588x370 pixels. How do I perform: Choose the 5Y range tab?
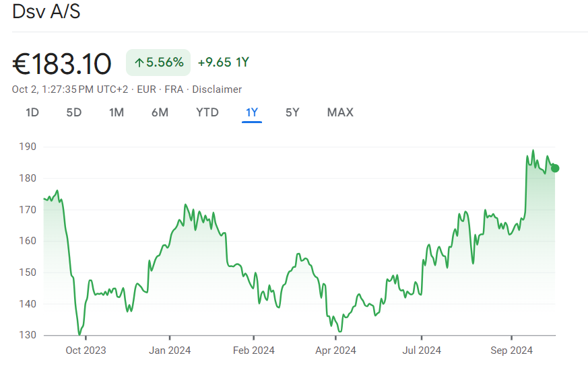[x=292, y=112]
